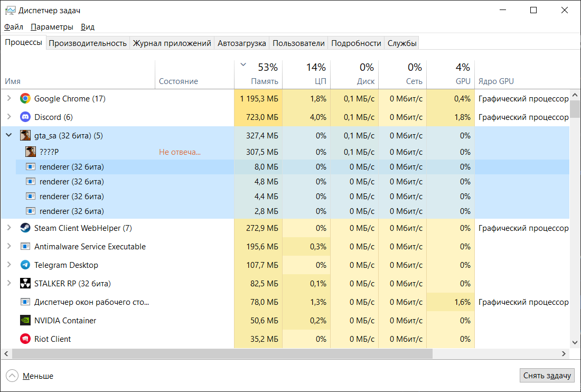Click the Telegram Desktop process name
This screenshot has width=581, height=392.
click(x=67, y=265)
